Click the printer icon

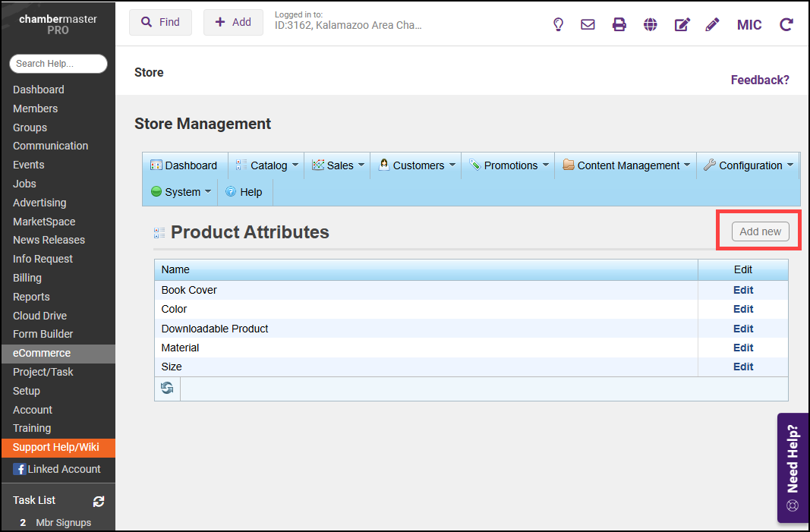619,24
